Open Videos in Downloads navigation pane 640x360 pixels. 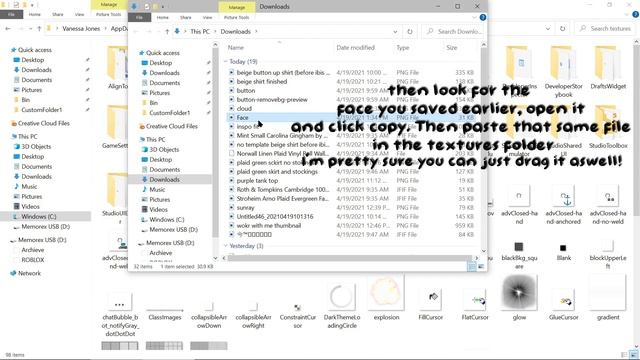pos(158,210)
